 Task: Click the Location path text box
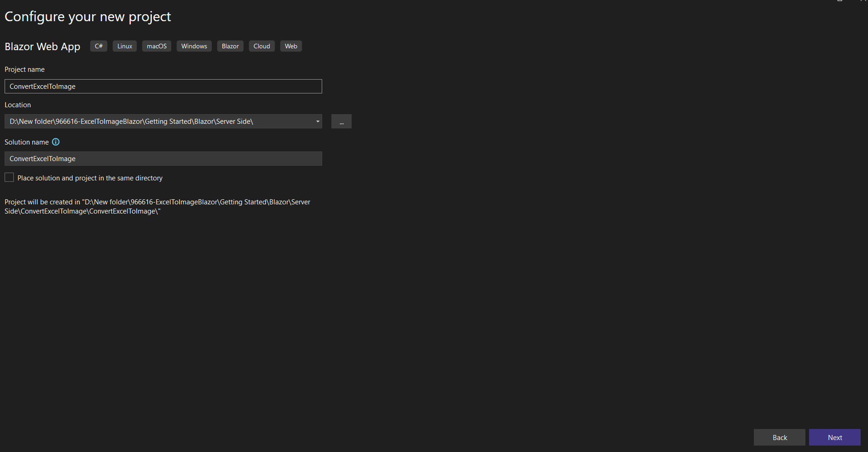156,121
